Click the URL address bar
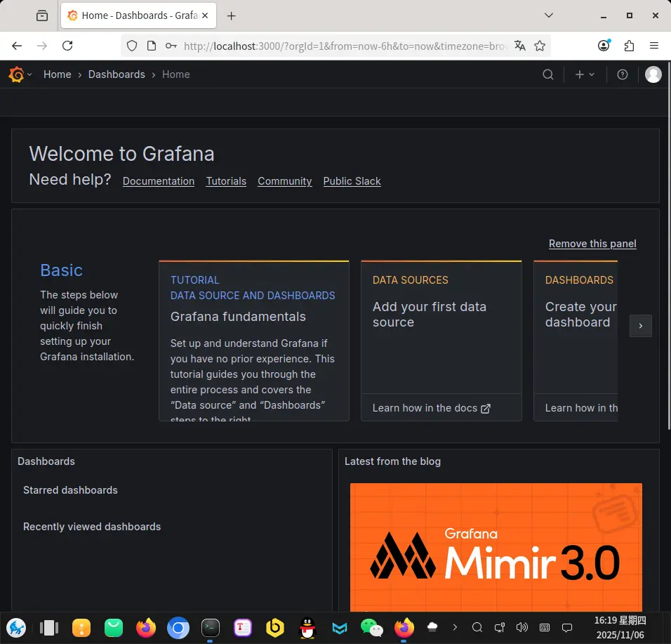Image resolution: width=671 pixels, height=644 pixels. 345,46
